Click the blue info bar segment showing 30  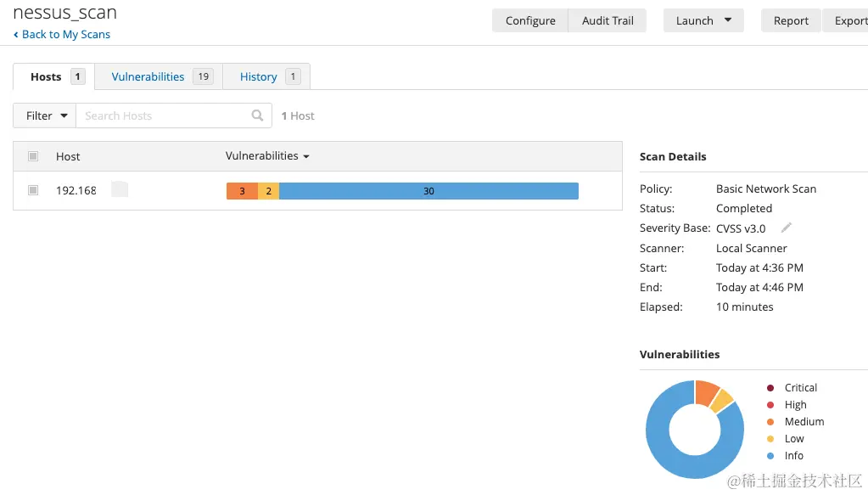coord(428,191)
